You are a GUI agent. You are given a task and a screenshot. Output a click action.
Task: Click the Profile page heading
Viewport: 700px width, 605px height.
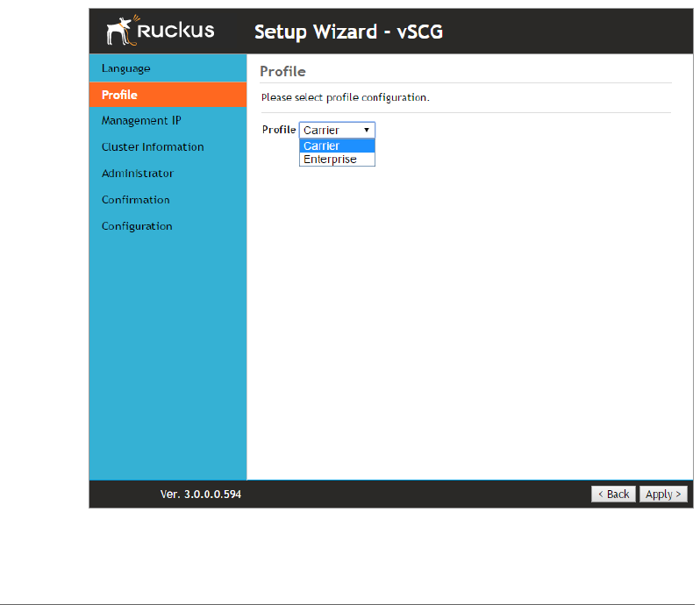click(282, 71)
